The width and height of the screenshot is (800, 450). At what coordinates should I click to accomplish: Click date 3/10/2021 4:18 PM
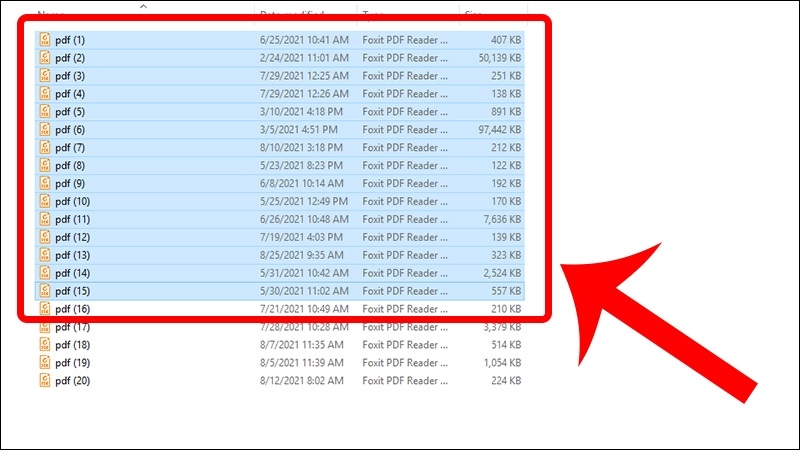pyautogui.click(x=301, y=111)
